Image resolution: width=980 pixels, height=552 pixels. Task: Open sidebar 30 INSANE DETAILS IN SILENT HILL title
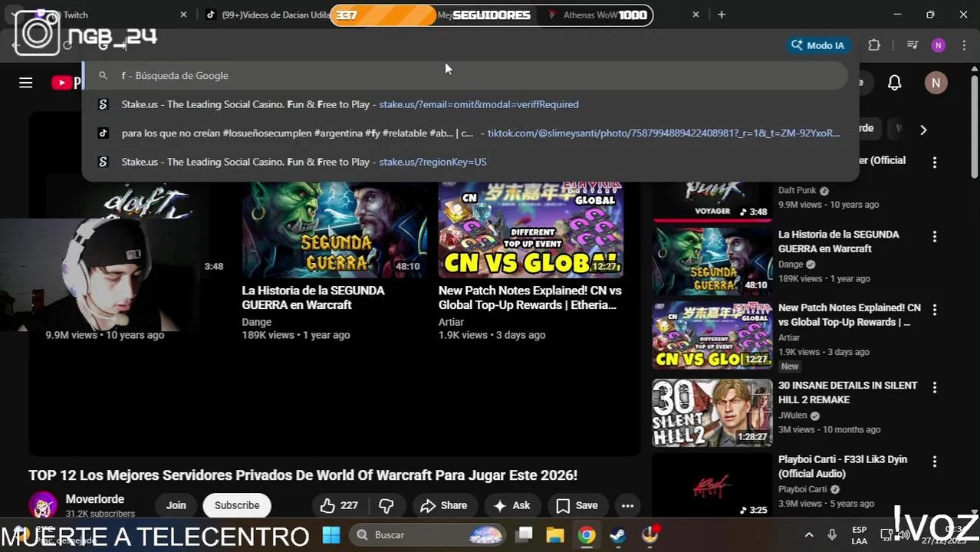(x=847, y=393)
